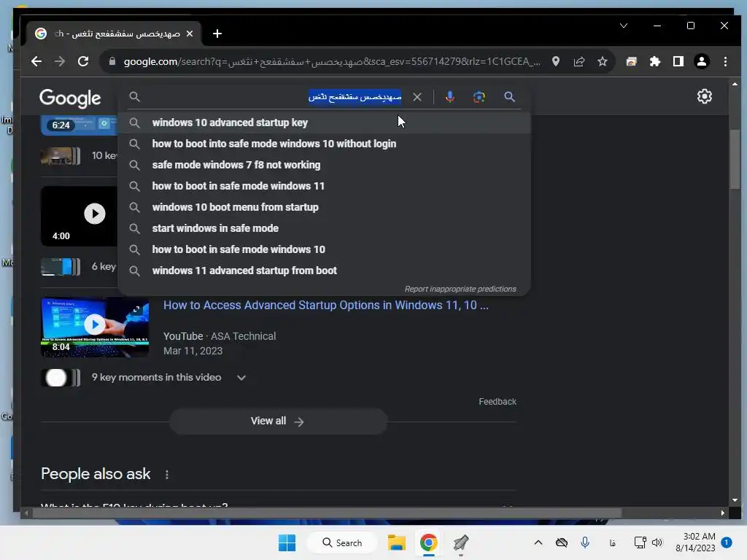Open the Google logo homepage
The image size is (747, 560).
pyautogui.click(x=70, y=98)
